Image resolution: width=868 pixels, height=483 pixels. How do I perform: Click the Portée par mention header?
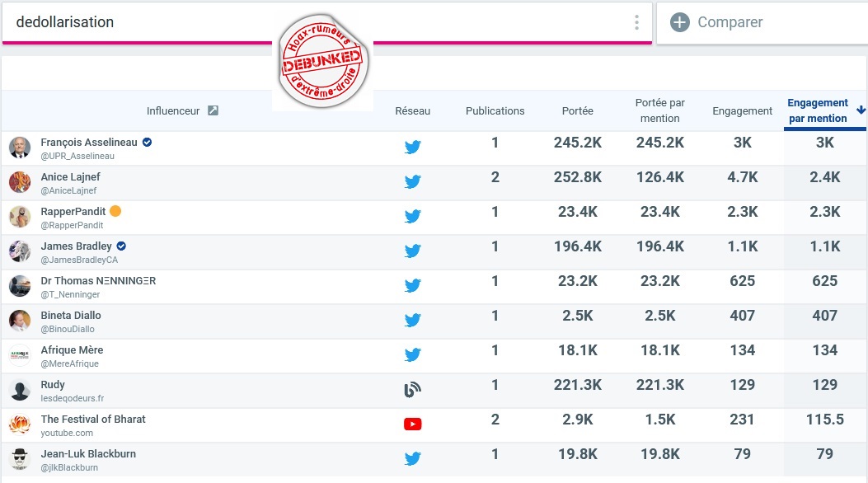tap(659, 110)
